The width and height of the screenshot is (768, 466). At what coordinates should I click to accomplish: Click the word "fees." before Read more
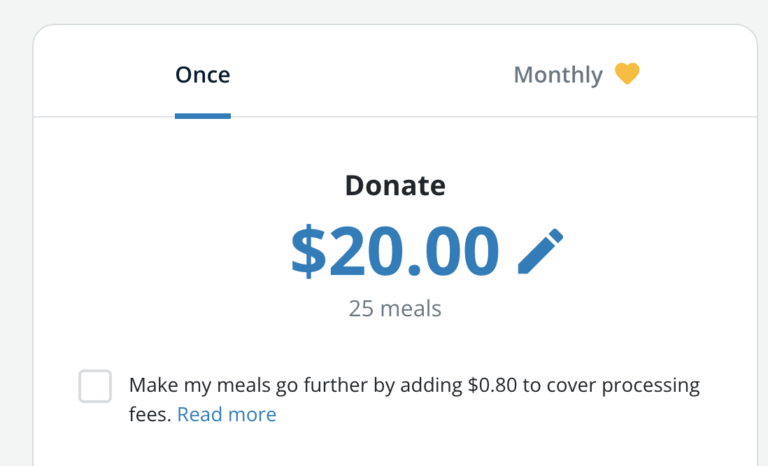150,414
